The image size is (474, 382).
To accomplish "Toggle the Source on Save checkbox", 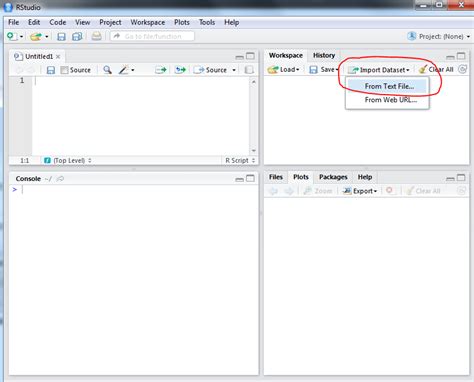I will point(64,70).
